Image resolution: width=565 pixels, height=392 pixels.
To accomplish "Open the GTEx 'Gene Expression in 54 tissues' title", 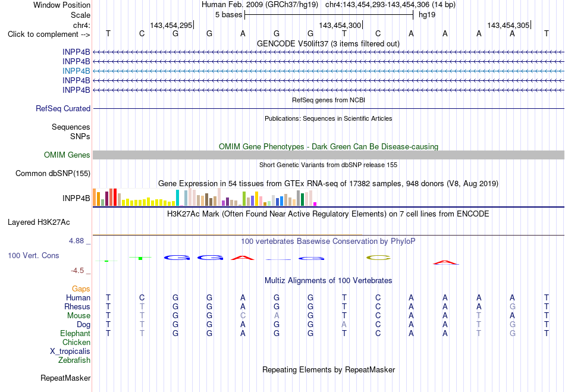I will (x=328, y=183).
